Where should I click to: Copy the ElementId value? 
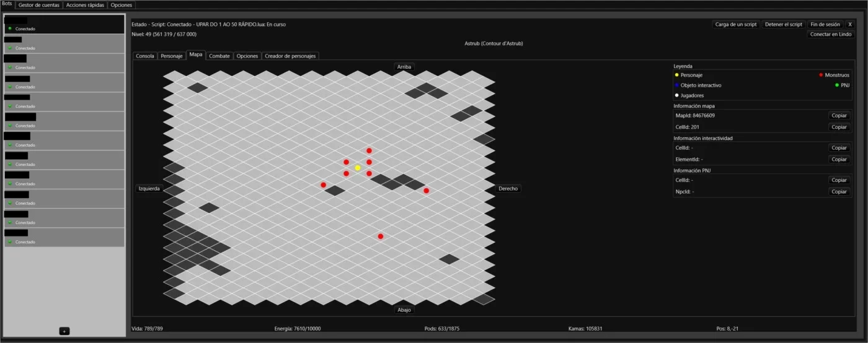(x=839, y=159)
